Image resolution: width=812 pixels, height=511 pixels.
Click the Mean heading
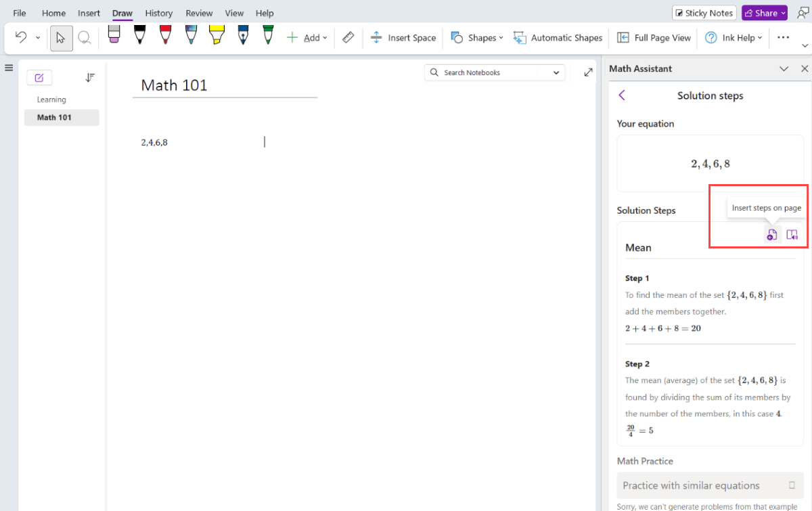(x=638, y=248)
